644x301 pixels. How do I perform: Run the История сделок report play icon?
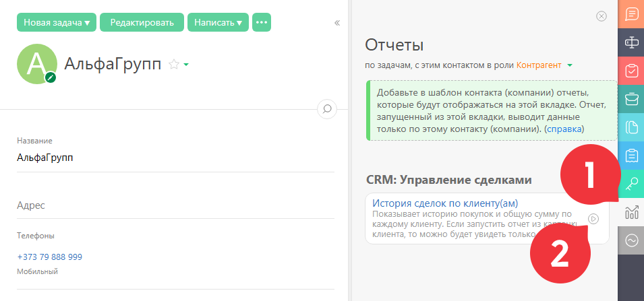[593, 219]
